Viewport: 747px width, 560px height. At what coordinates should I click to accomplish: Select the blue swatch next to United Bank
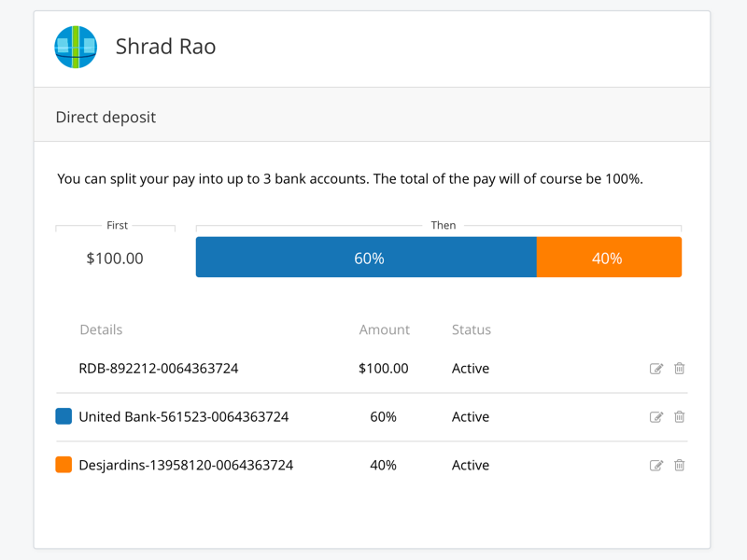click(63, 415)
